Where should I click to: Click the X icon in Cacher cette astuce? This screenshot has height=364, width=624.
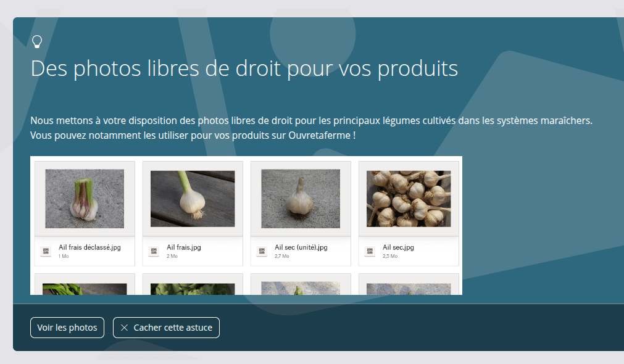pos(124,328)
